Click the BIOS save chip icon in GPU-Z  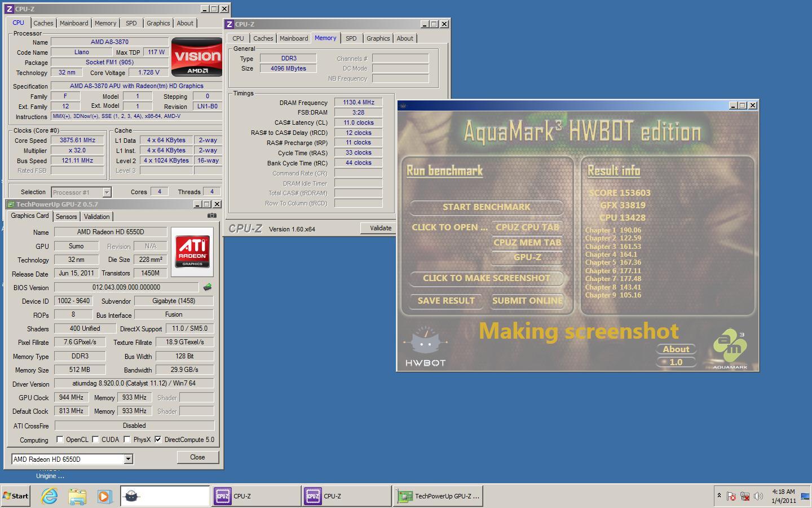208,287
